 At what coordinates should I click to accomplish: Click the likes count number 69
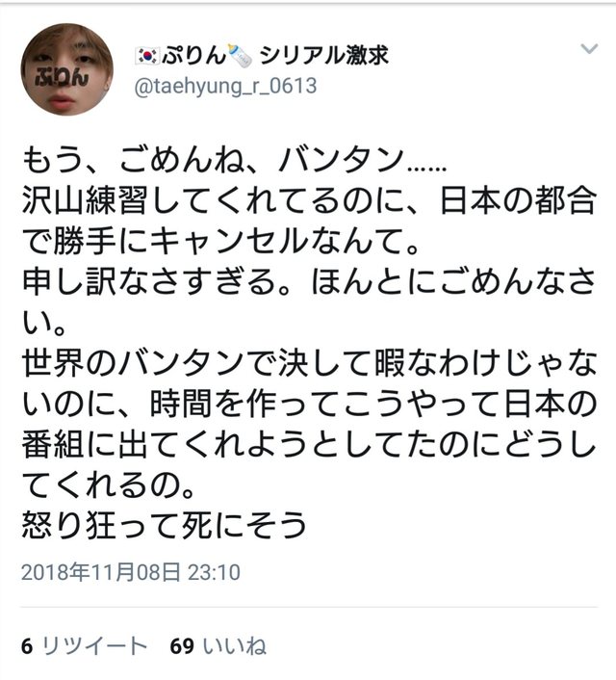(182, 646)
